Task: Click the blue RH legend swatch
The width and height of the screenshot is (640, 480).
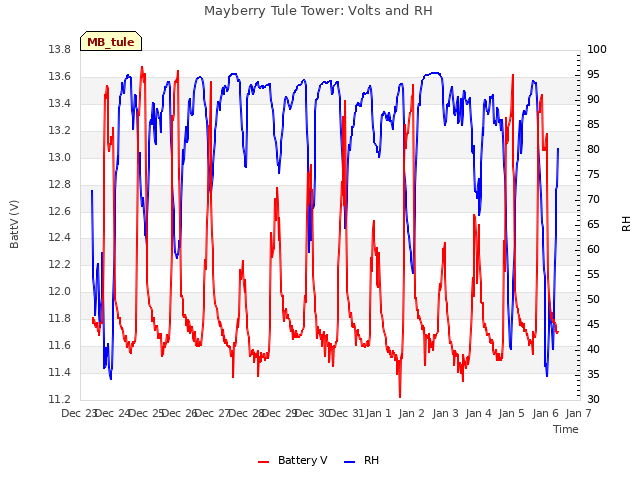Action: click(x=350, y=462)
